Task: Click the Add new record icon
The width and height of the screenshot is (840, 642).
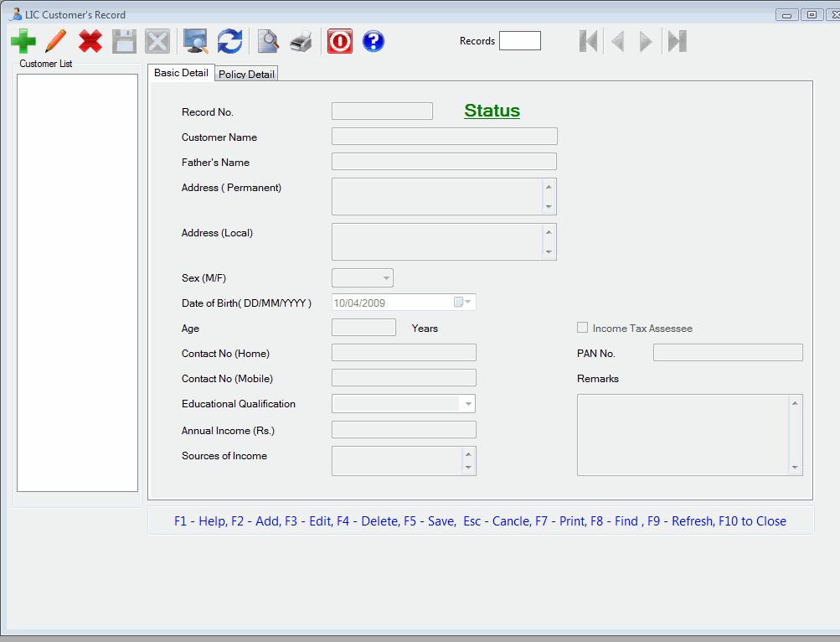Action: click(x=23, y=40)
